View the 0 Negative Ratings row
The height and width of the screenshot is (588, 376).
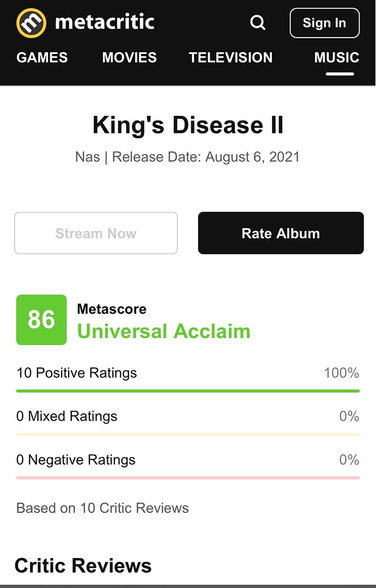click(187, 460)
